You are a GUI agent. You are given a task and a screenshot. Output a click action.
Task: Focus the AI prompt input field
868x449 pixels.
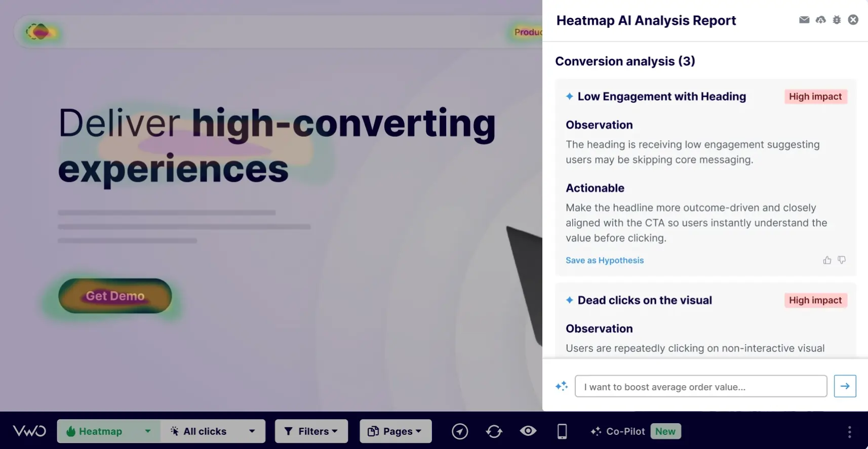point(701,386)
